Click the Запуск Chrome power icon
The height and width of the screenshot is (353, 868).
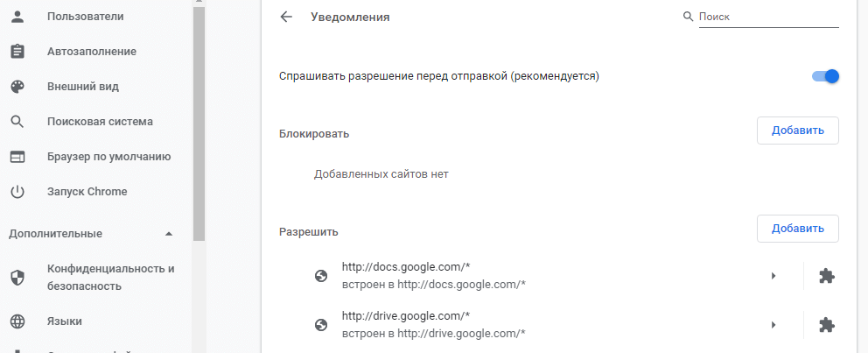tap(17, 192)
